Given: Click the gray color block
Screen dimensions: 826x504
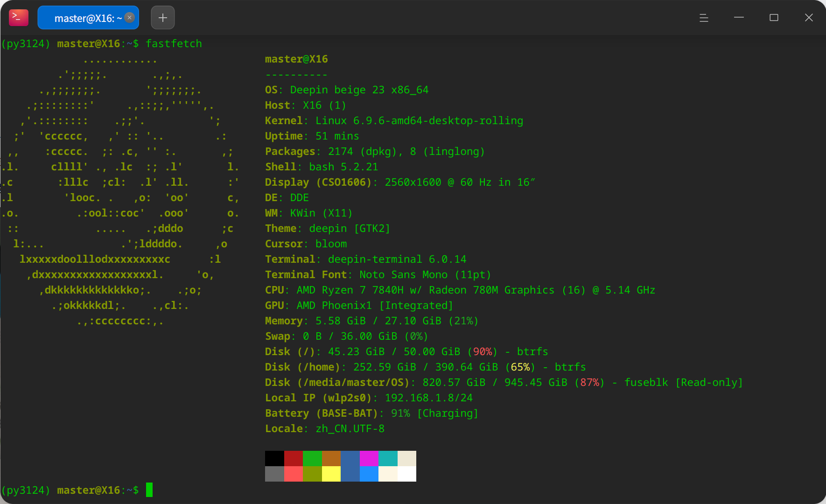Looking at the screenshot, I should click(x=274, y=474).
